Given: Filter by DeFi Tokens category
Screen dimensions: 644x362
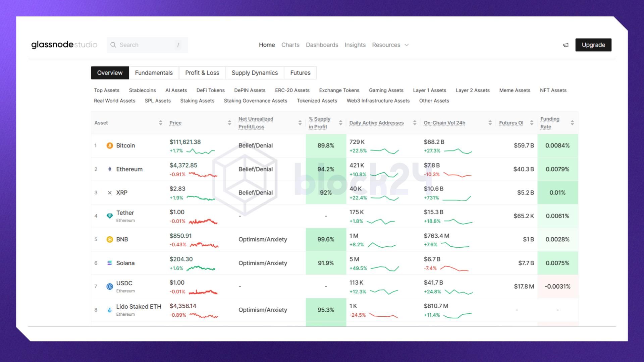Looking at the screenshot, I should pos(210,90).
